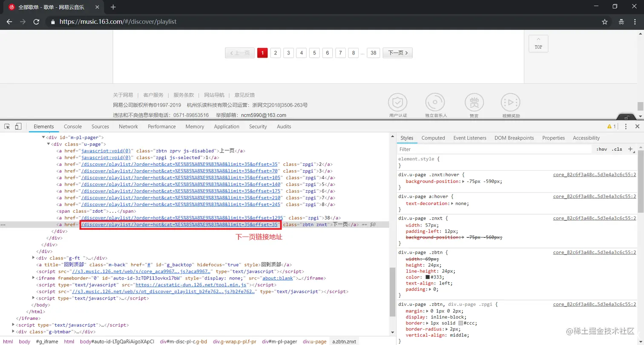Switch to the Console tab
The image size is (644, 345).
pyautogui.click(x=73, y=126)
